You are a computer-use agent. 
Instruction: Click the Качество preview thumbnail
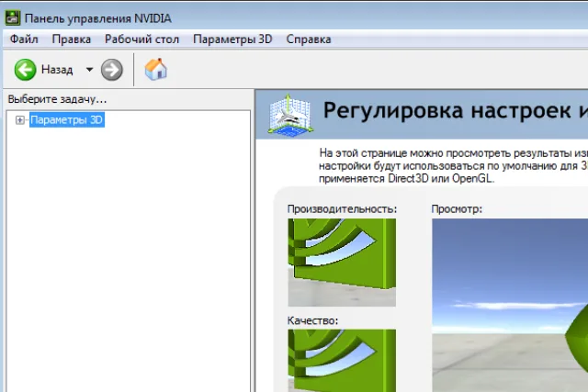(x=342, y=361)
